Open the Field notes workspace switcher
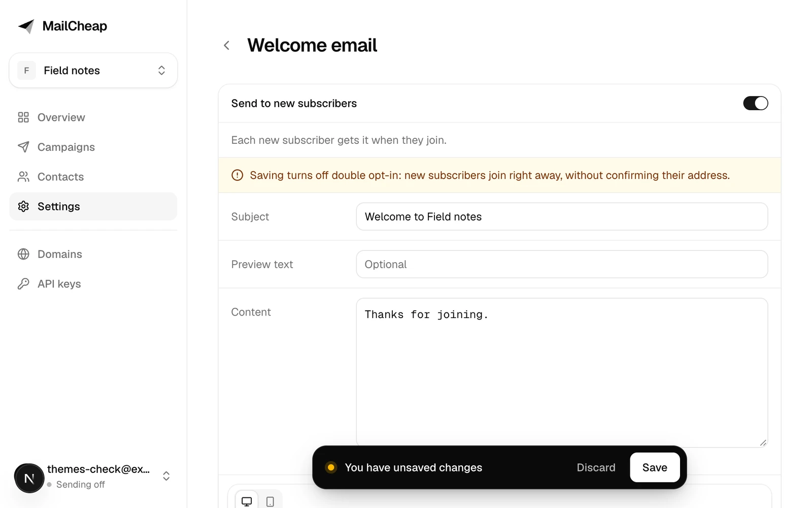Screen dimensions: 812x508 93,71
